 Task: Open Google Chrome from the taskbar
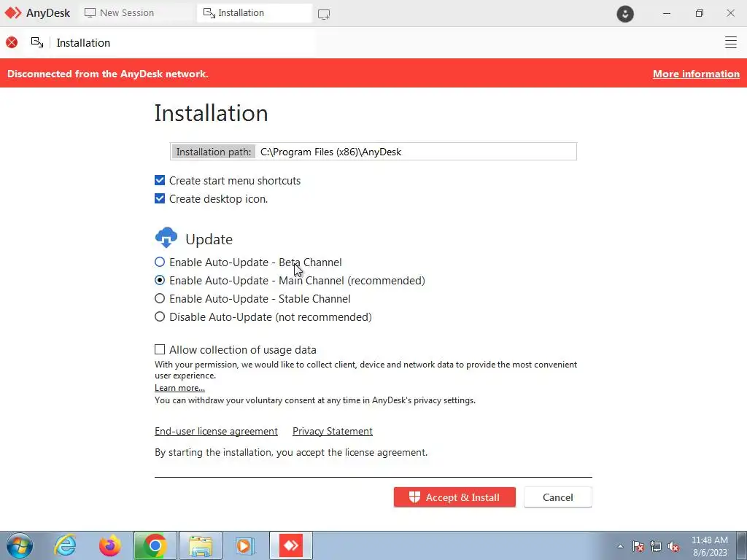coord(155,545)
